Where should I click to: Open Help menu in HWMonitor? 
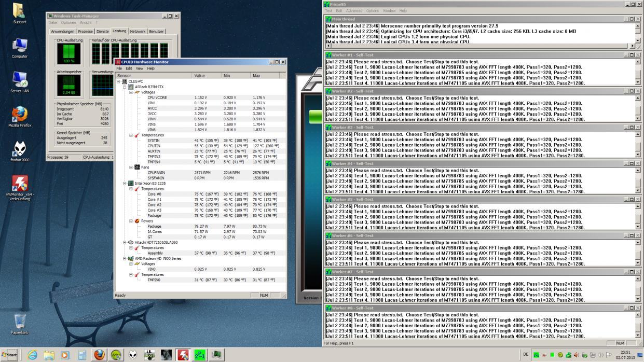[x=150, y=68]
